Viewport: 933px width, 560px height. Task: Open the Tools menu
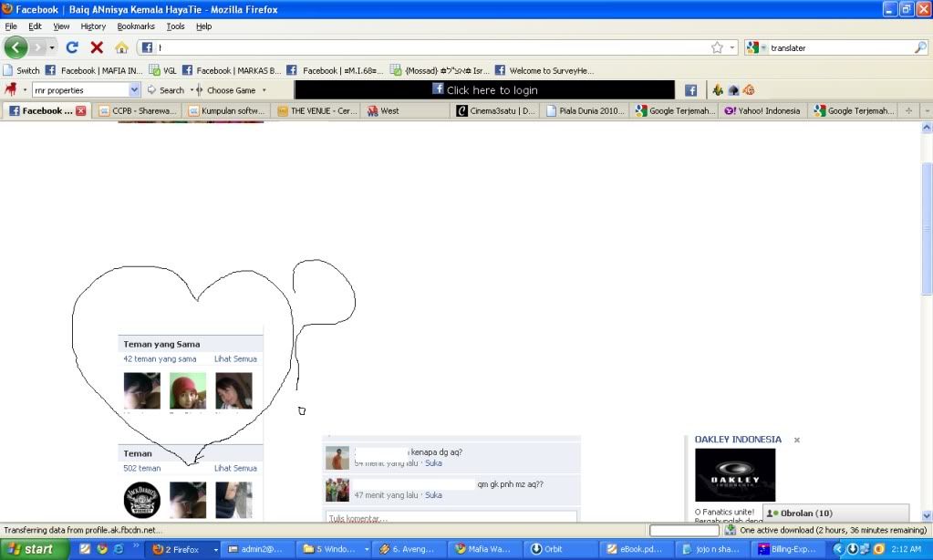click(x=175, y=26)
